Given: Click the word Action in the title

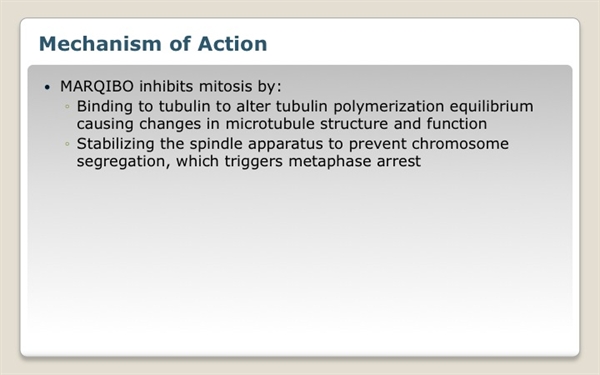Looking at the screenshot, I should (x=232, y=44).
